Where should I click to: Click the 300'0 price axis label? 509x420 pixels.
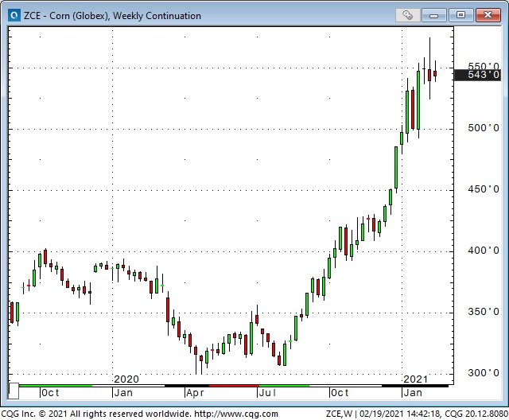pos(483,372)
